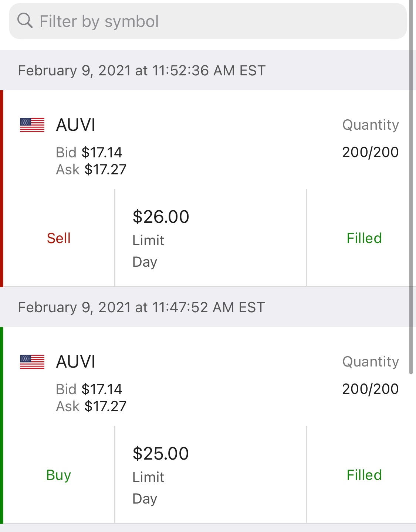This screenshot has width=416, height=532.
Task: Click the search magnifier icon
Action: (x=25, y=21)
